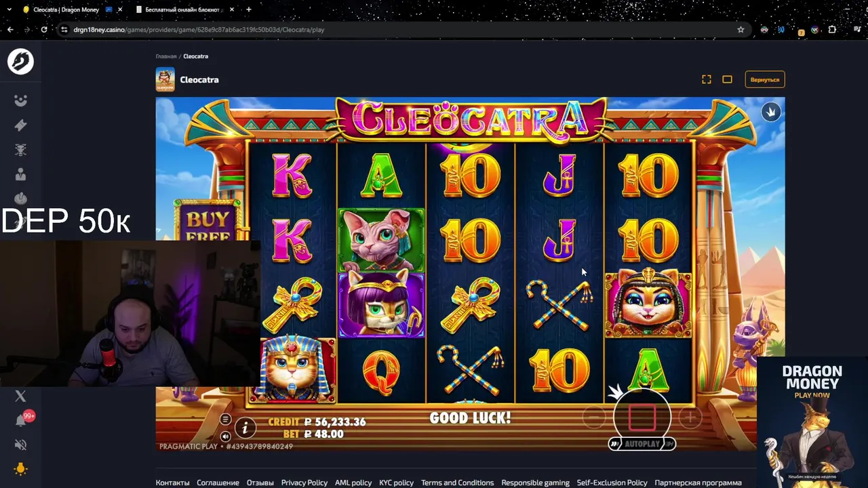Stop the spin with red square button
This screenshot has width=868, height=488.
click(642, 418)
